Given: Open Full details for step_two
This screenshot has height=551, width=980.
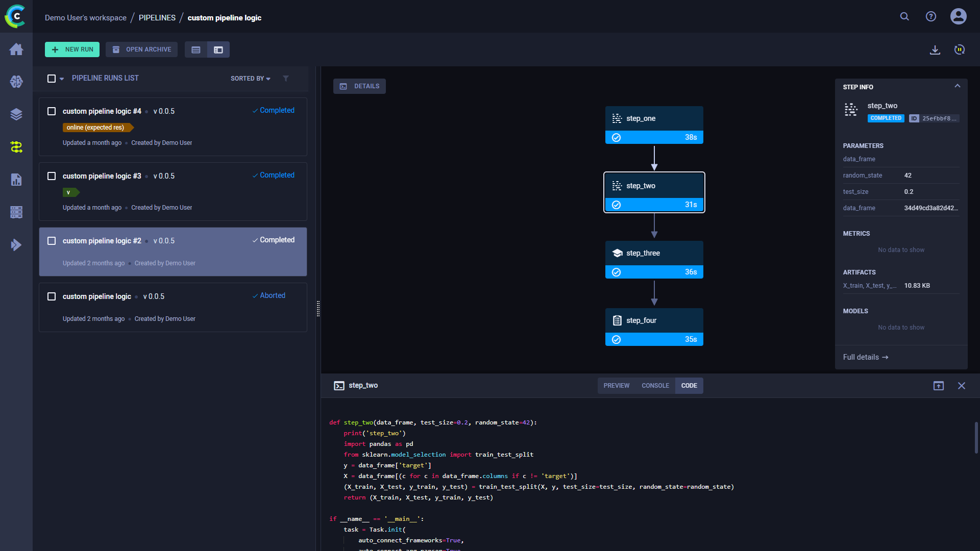Looking at the screenshot, I should coord(865,357).
